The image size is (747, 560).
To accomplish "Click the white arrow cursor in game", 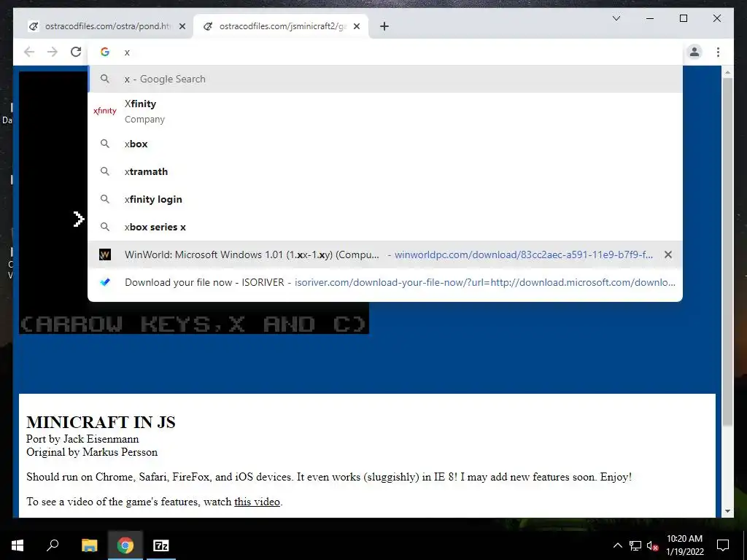I will tap(79, 219).
